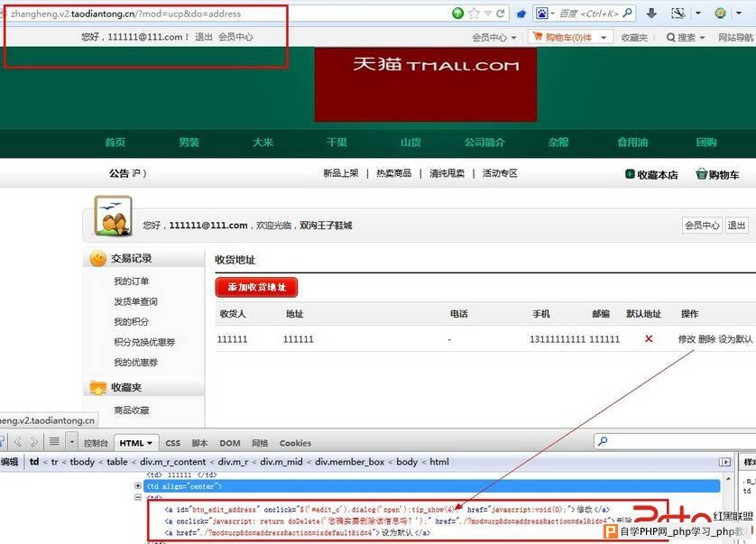Click the green go arrow in address bar
The image size is (756, 544).
458,14
